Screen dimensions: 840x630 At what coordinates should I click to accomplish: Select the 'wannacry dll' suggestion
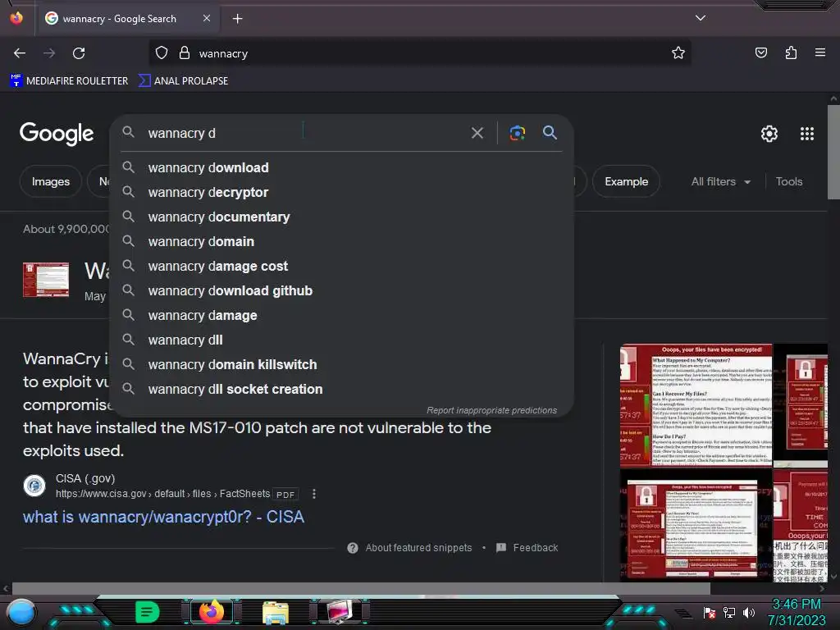point(343,340)
